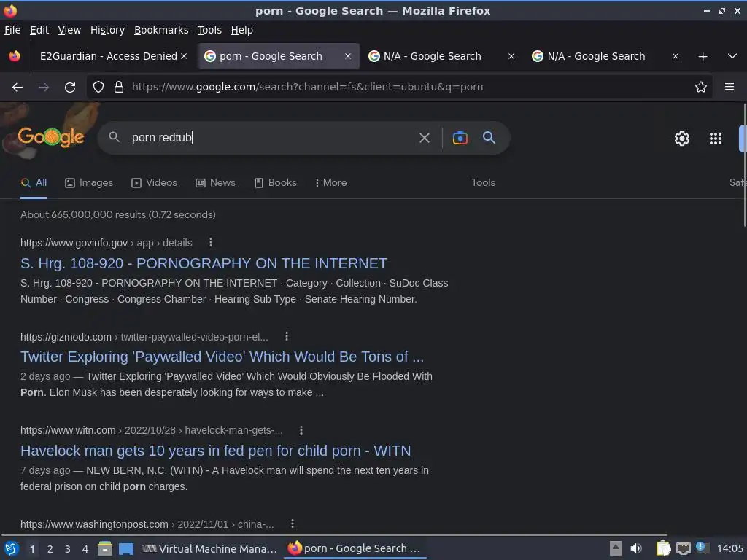747x560 pixels.
Task: Open Google quick settings gear
Action: pyautogui.click(x=682, y=139)
